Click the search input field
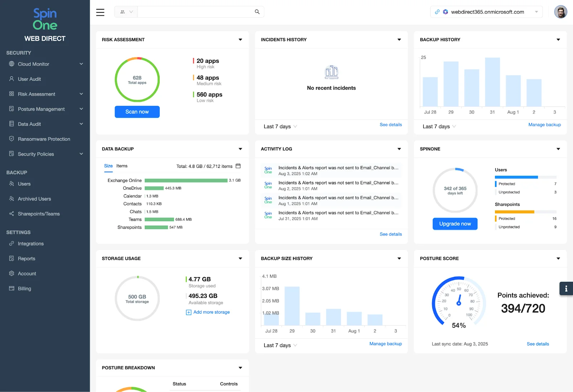The width and height of the screenshot is (573, 392). tap(197, 11)
